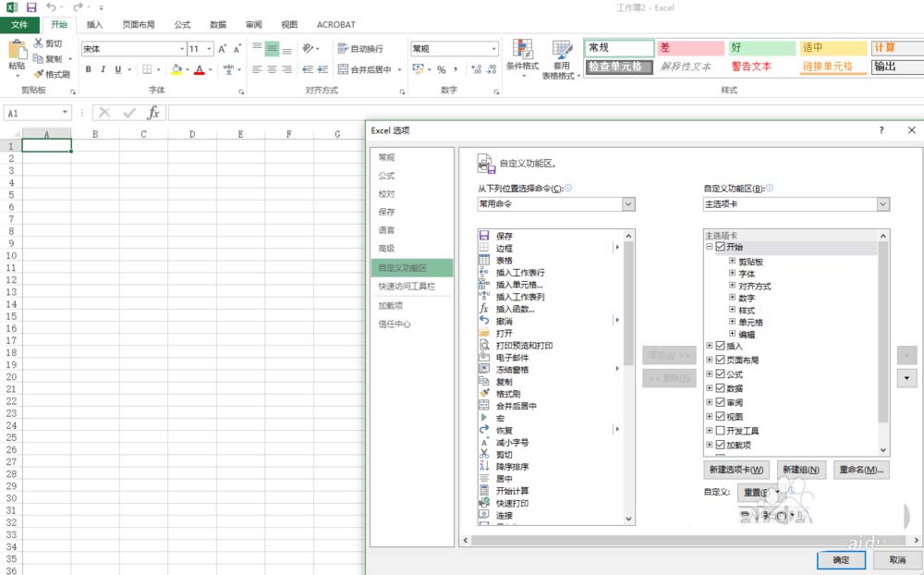Open the font size 11 dropdown
The width and height of the screenshot is (924, 575).
[x=209, y=49]
